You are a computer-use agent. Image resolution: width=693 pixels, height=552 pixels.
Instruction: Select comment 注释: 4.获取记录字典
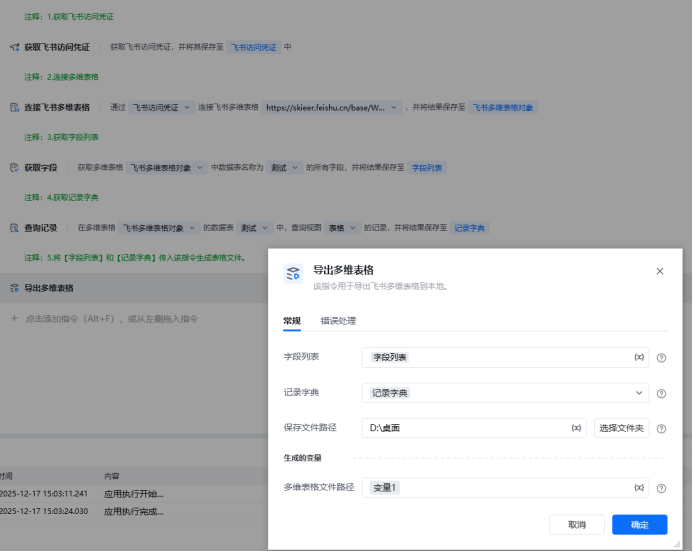coord(61,198)
